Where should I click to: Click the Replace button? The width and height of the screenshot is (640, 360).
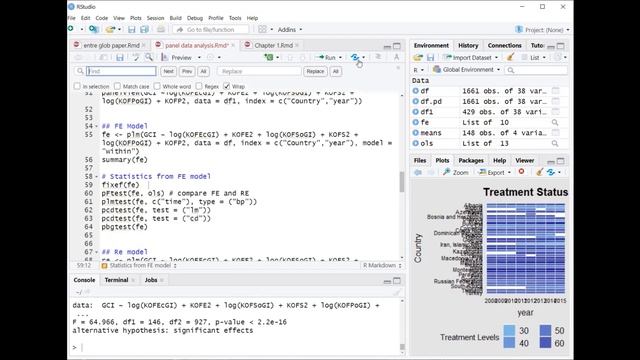(315, 71)
